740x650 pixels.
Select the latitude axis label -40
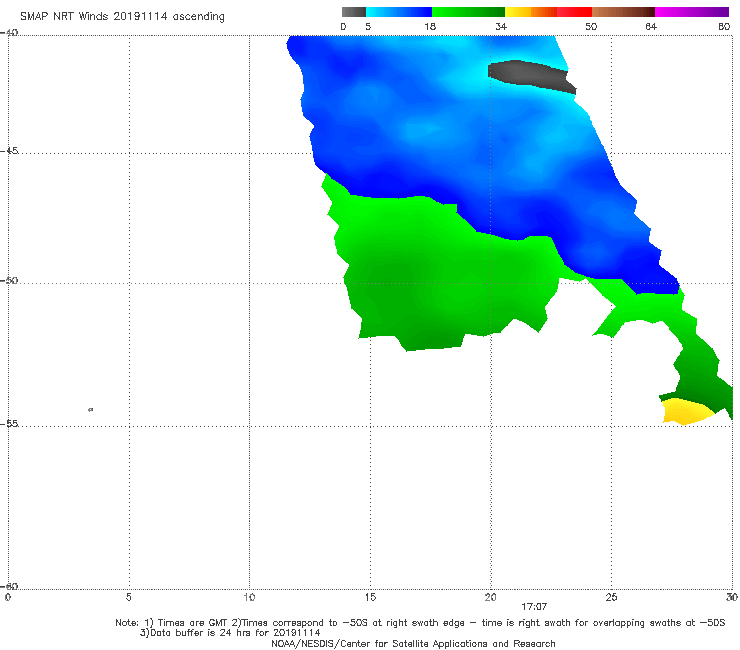pos(9,33)
